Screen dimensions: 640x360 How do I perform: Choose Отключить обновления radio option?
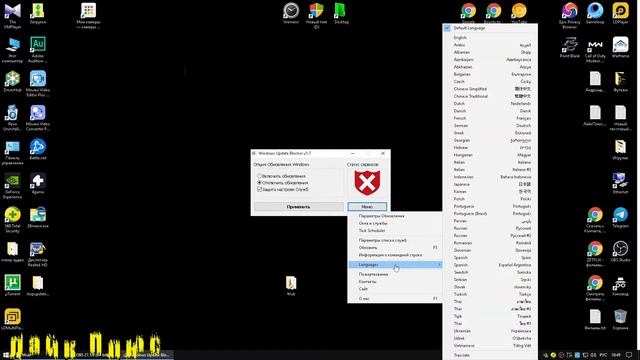coord(282,183)
